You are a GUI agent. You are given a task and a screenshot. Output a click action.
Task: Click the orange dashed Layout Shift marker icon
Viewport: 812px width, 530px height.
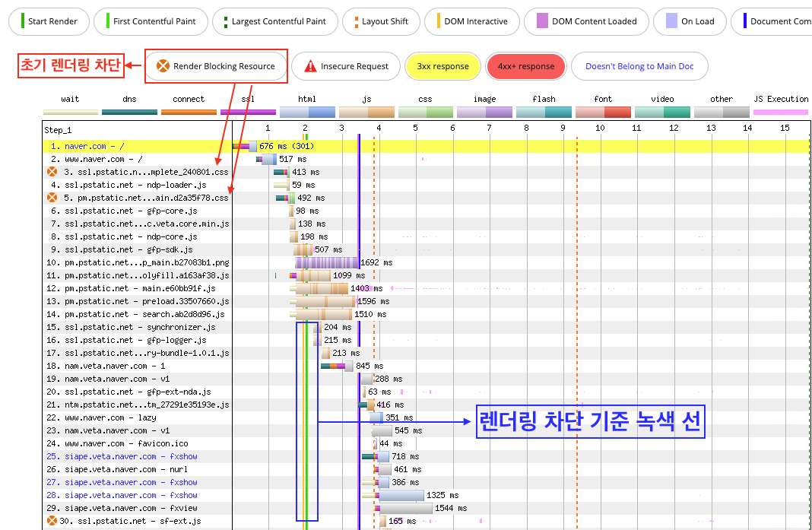[356, 21]
